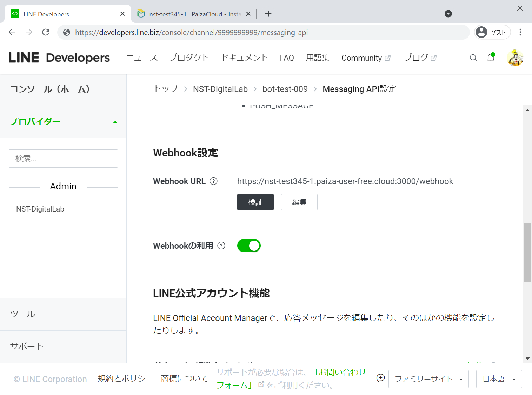Viewport: 532px width, 395px height.
Task: Click the header search magnifier icon
Action: (473, 58)
